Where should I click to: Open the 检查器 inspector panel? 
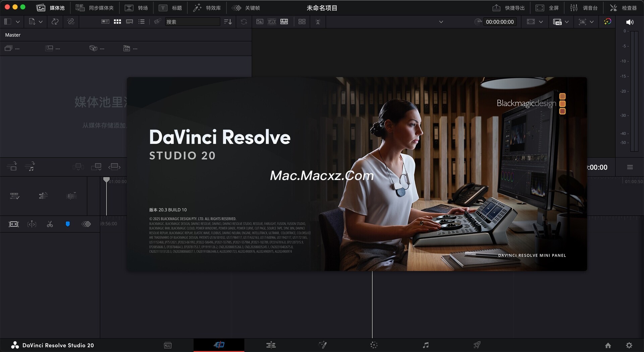coord(623,8)
